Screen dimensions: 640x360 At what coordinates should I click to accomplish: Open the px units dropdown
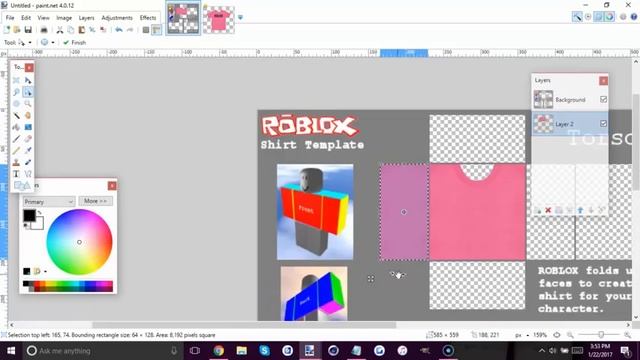[x=522, y=335]
